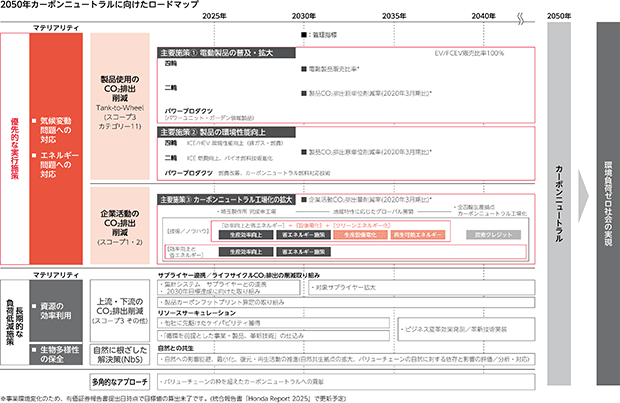Click '二輪' row label under 主要施策②
The width and height of the screenshot is (620, 403).
pyautogui.click(x=171, y=158)
